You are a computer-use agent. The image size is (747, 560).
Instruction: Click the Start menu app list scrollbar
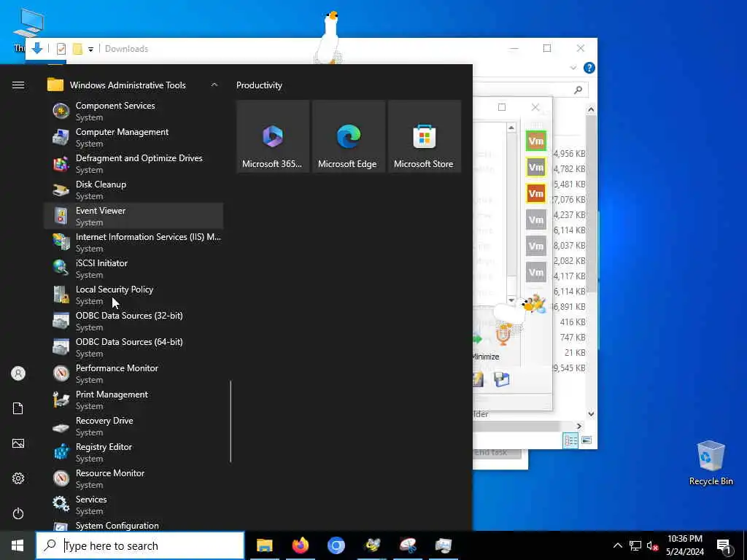(231, 421)
